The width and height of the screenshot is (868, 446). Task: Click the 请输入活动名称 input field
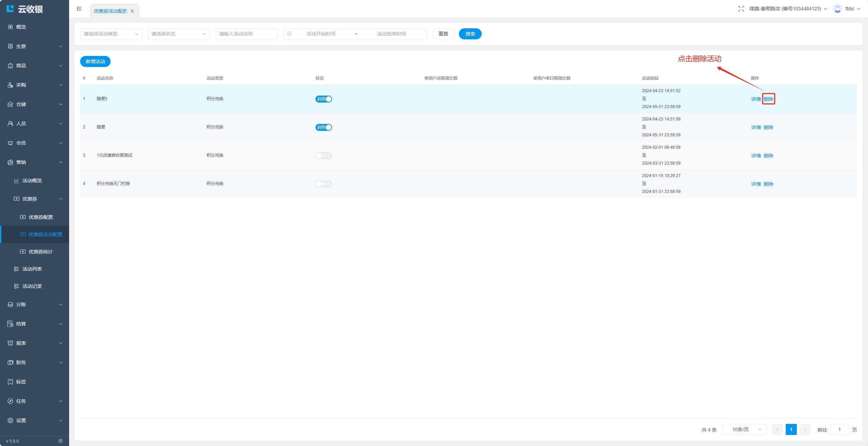(246, 34)
